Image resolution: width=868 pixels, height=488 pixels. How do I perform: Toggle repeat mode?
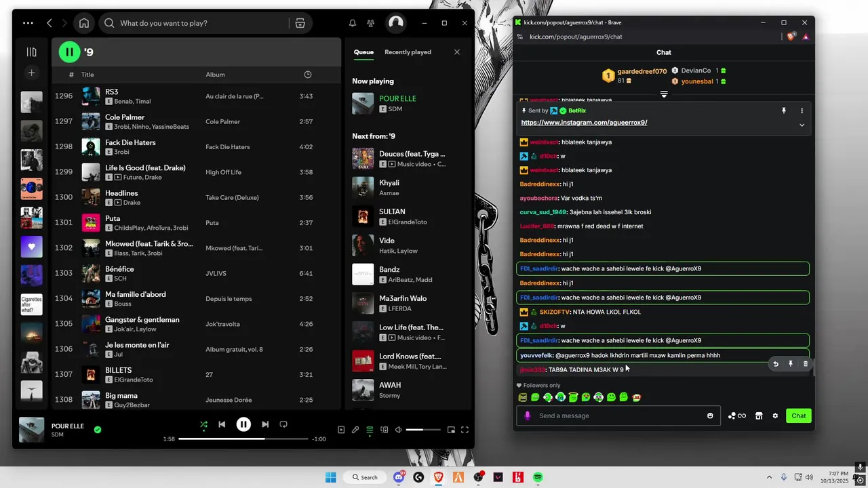coord(283,424)
